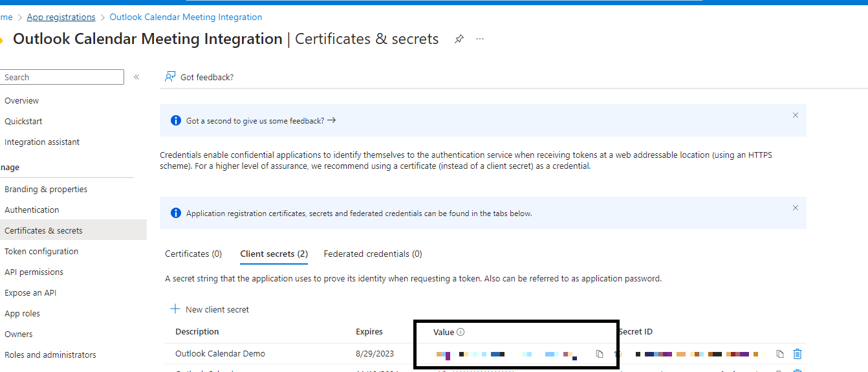Click New client secret button
The image size is (868, 372).
click(x=210, y=309)
